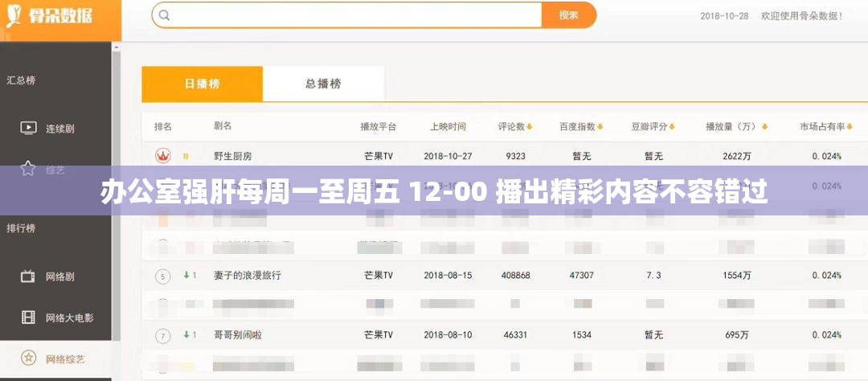Click 芒果TV in 野生厨房 row
The height and width of the screenshot is (381, 868).
[x=379, y=156]
